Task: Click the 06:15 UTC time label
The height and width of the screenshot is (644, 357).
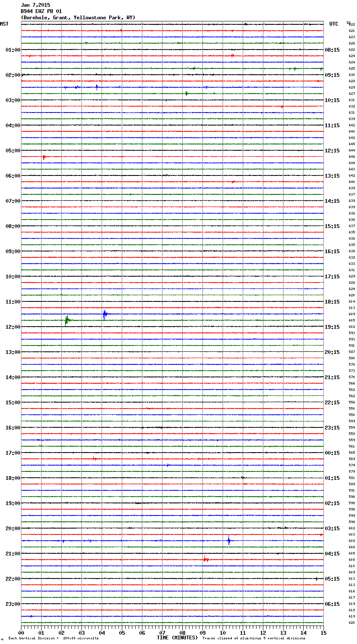Action: (x=332, y=604)
